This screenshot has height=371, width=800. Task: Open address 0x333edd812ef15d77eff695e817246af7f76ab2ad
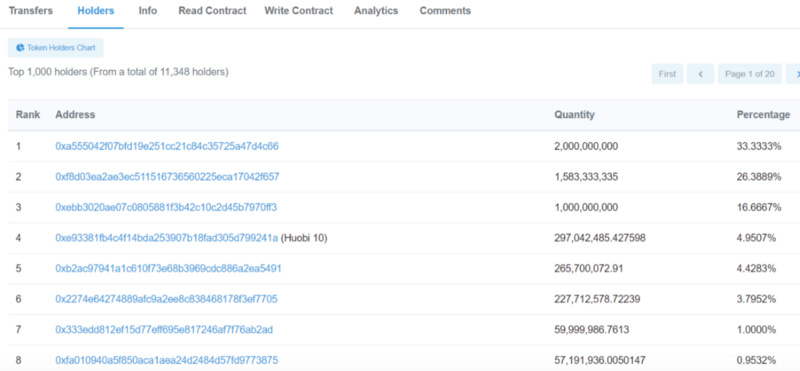[x=164, y=330]
